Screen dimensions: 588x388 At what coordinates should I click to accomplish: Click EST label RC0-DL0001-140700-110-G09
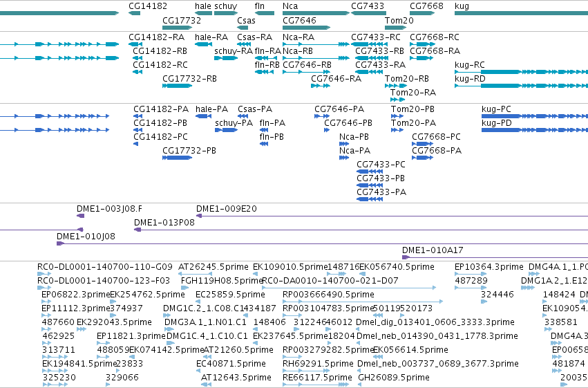[x=104, y=267]
